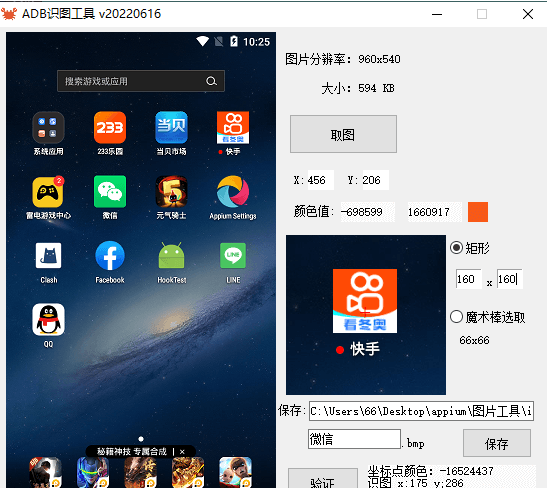The image size is (547, 488).
Task: Click the rectangle width field 160
Action: (x=469, y=279)
